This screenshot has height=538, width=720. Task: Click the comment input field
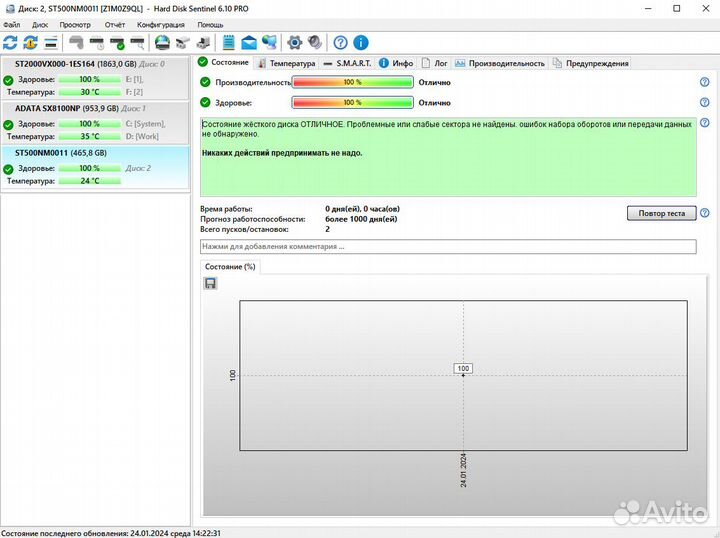pos(448,246)
